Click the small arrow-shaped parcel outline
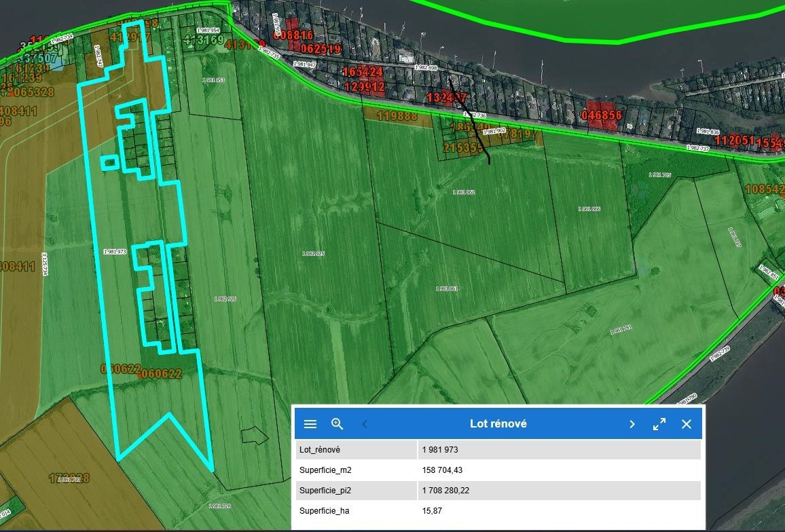The height and width of the screenshot is (532, 785). 255,435
